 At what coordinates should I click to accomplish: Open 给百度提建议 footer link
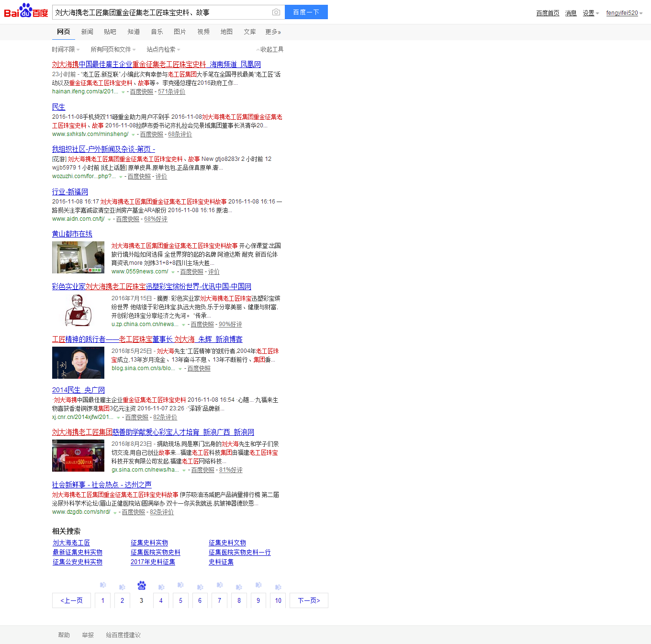coord(123,635)
